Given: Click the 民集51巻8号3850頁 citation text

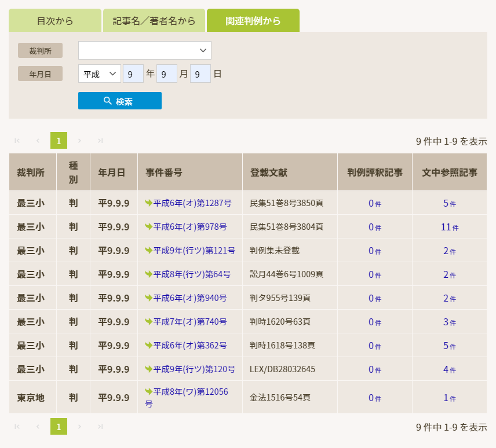Looking at the screenshot, I should (x=286, y=203).
